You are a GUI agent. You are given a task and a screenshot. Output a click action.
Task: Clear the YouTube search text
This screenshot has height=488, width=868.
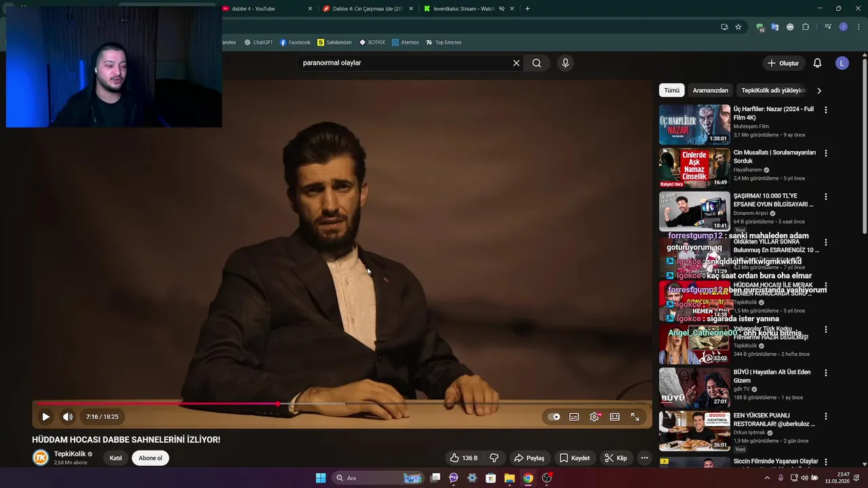tap(516, 63)
